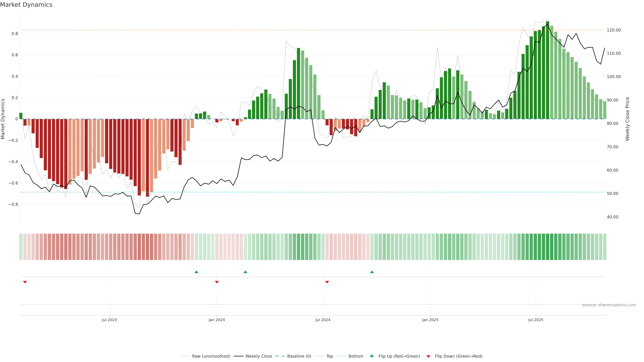Click the first green flip-up marker before Jan 2024

click(x=196, y=272)
